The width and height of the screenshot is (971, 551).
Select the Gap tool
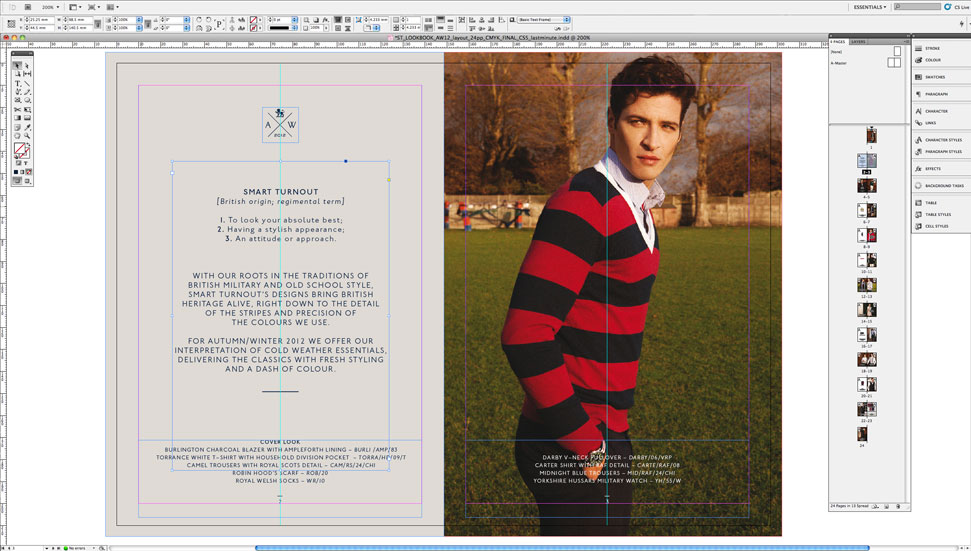point(27,74)
